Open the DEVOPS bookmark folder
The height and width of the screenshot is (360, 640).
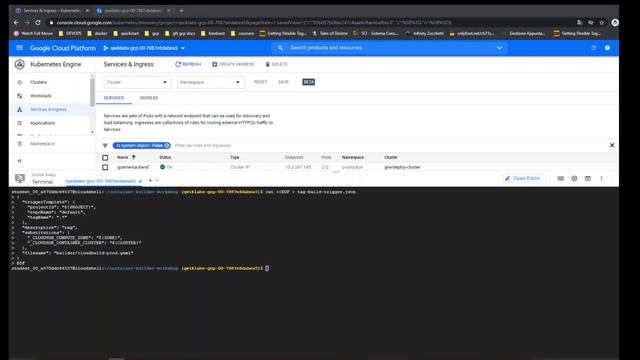point(70,33)
